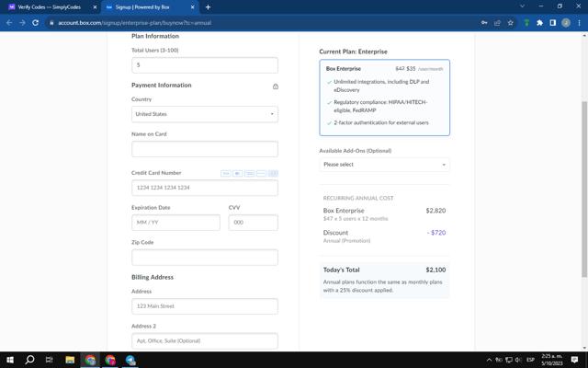Open the Country dropdown showing United States

coord(205,114)
